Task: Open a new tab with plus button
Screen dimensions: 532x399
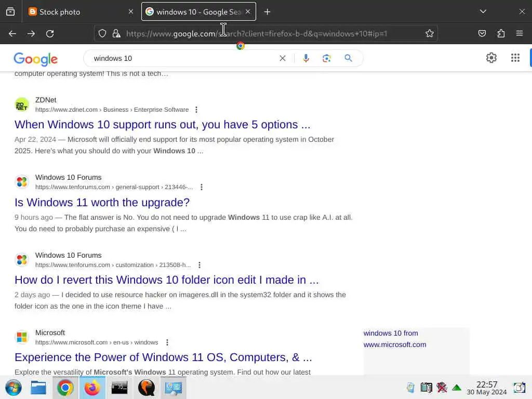Action: tap(268, 12)
